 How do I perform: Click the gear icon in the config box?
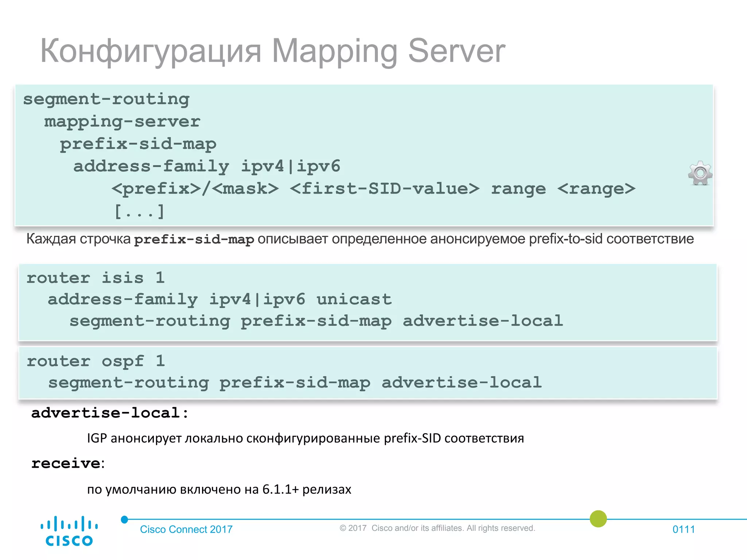700,173
